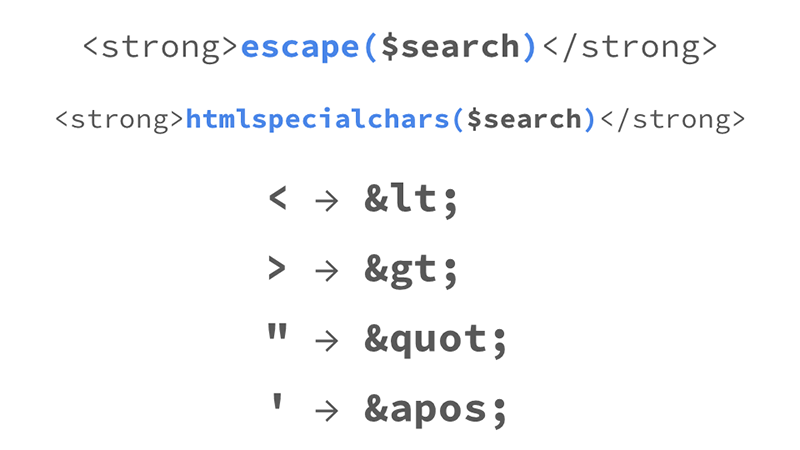Click the arrow next to apostrophe
The image size is (800, 450).
(326, 410)
